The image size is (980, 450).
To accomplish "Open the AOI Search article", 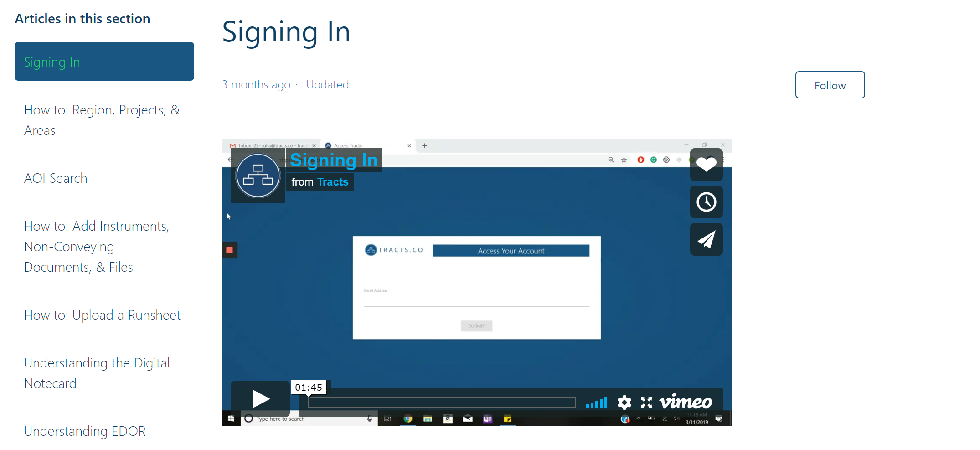I will coord(56,178).
